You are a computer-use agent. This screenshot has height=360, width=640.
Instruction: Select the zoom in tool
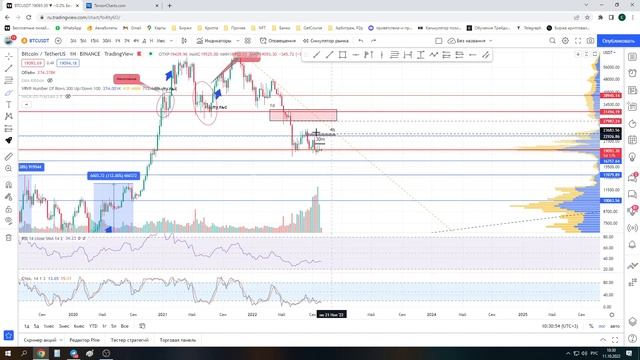[x=9, y=169]
